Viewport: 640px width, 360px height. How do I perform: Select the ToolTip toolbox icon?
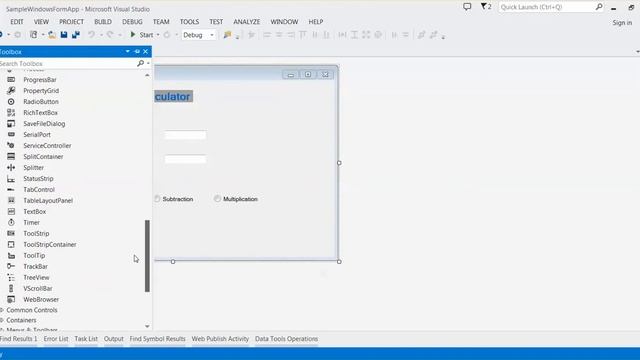(x=11, y=256)
